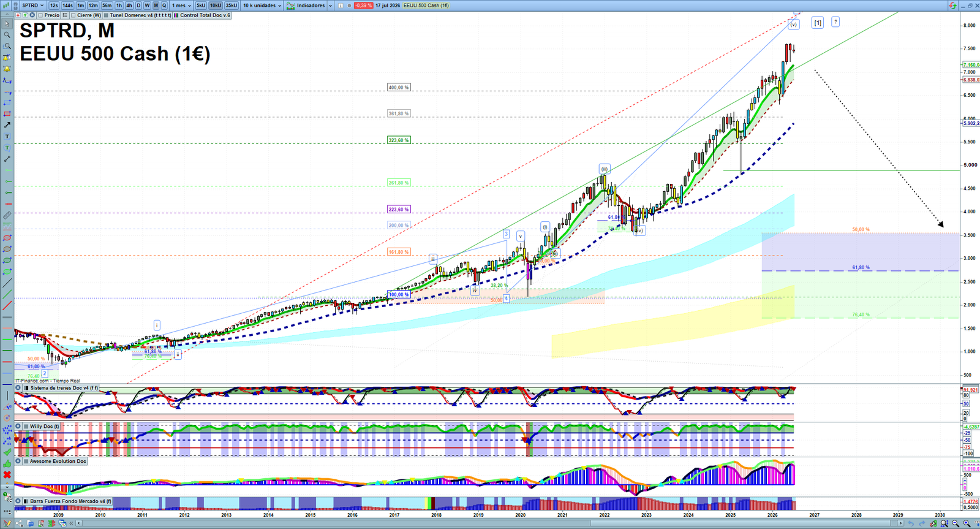Select the green diagonal line tool
The image size is (980, 529).
click(7, 294)
